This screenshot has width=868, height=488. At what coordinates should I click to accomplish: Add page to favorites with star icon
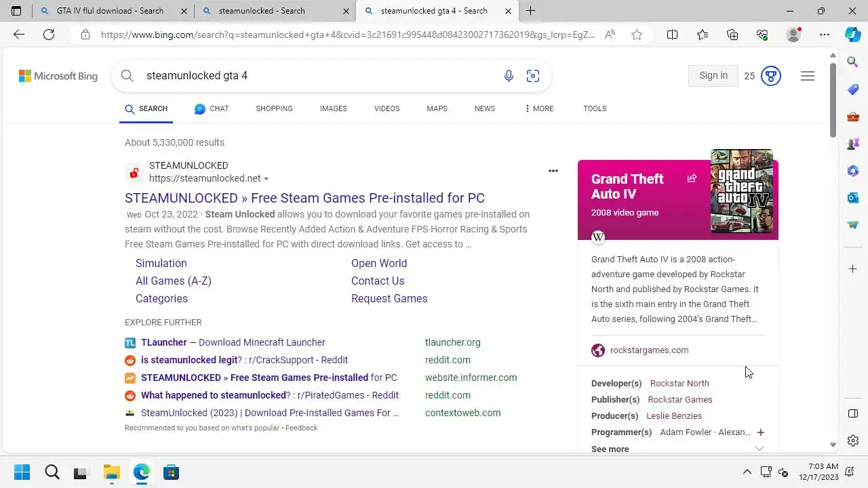pos(636,35)
